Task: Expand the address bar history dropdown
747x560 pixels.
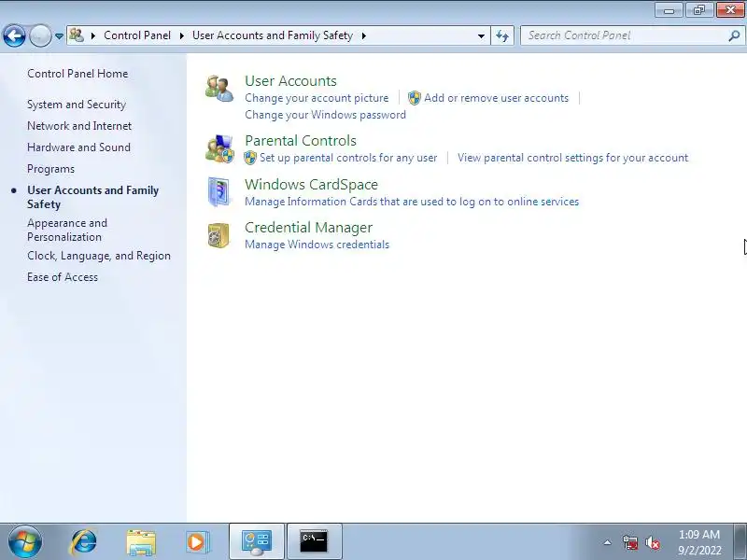Action: pyautogui.click(x=481, y=35)
